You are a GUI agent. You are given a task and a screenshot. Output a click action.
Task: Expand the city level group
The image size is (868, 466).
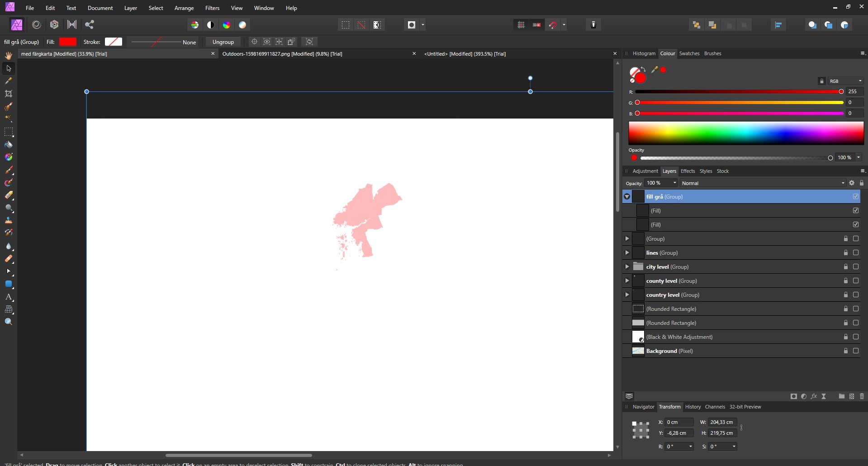627,266
